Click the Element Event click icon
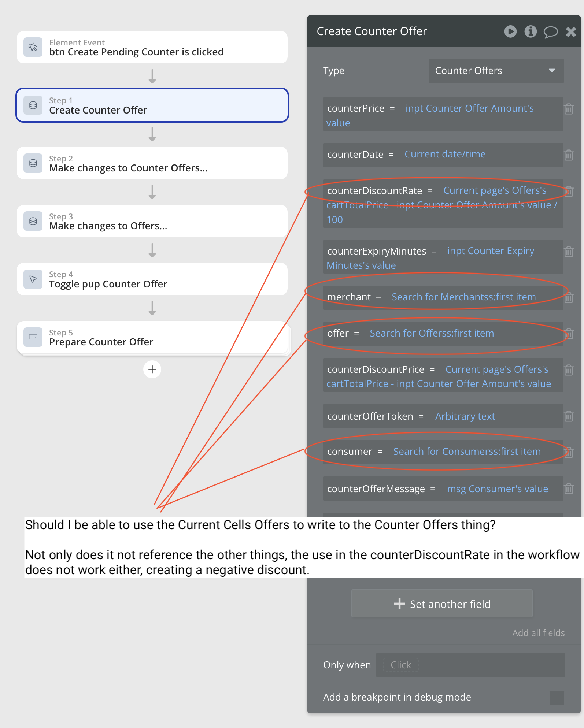 [33, 47]
